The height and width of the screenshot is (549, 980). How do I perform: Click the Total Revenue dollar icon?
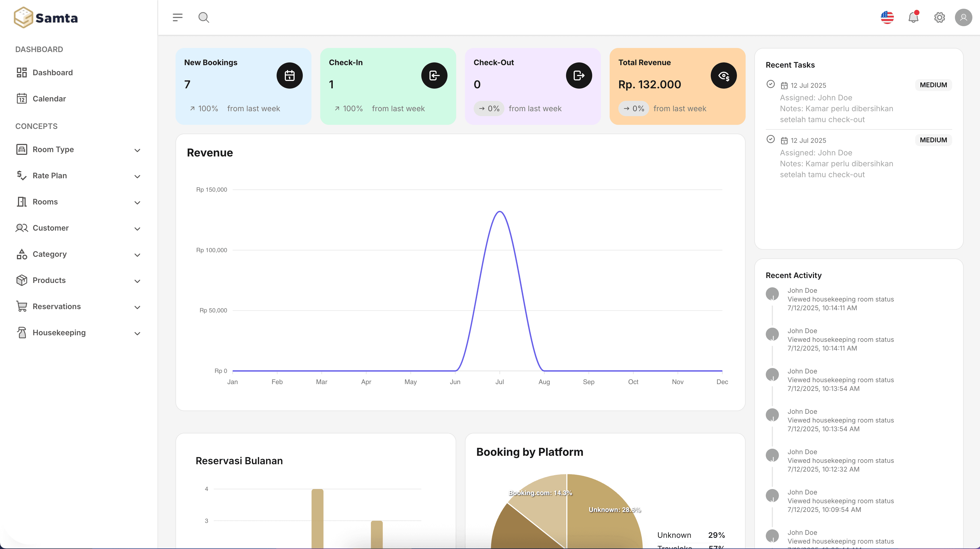point(724,75)
